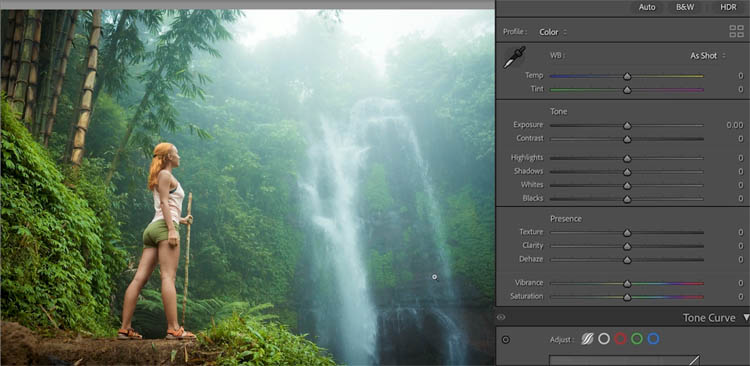The image size is (750, 366).
Task: Click the tone curve graph box
Action: coord(624,360)
